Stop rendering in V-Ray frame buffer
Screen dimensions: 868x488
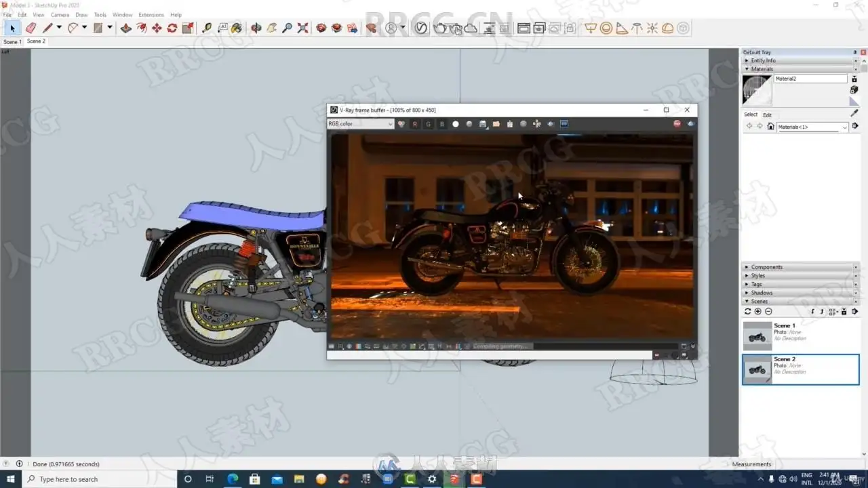click(x=677, y=124)
